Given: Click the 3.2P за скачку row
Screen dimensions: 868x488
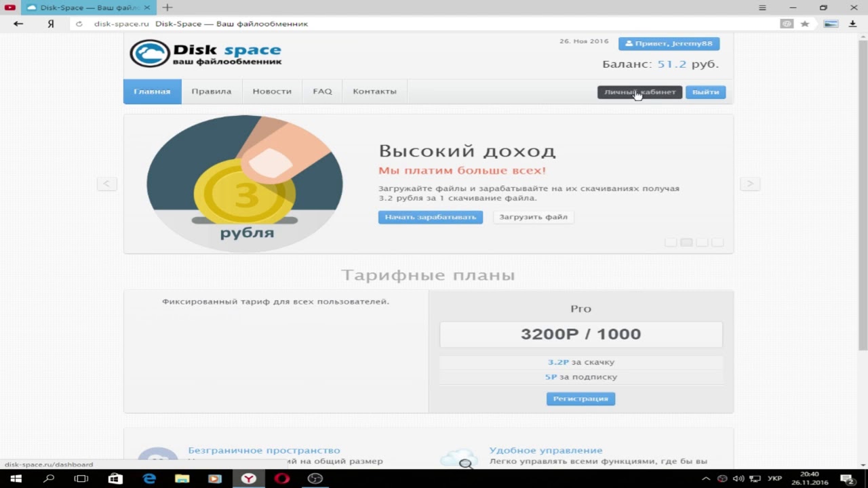Looking at the screenshot, I should pos(580,362).
